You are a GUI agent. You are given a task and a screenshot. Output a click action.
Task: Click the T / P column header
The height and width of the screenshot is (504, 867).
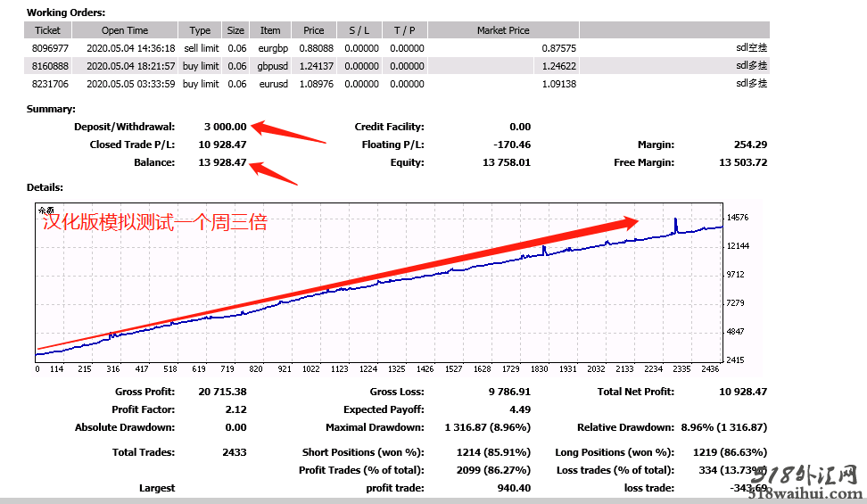point(407,30)
